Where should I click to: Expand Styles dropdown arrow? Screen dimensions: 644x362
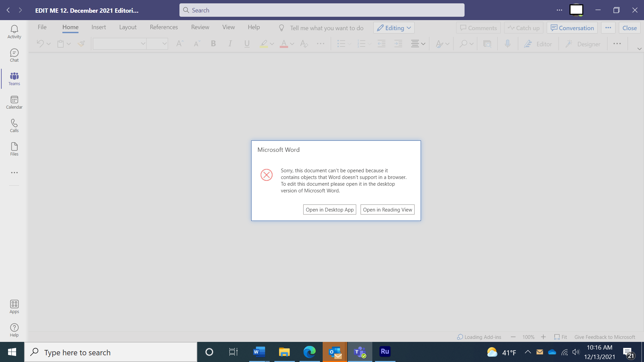coord(447,44)
